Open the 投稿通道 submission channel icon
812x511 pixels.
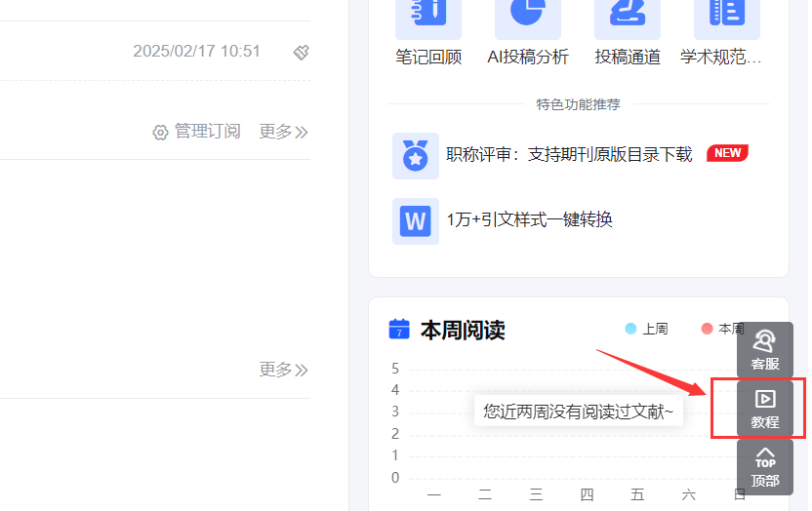[628, 15]
